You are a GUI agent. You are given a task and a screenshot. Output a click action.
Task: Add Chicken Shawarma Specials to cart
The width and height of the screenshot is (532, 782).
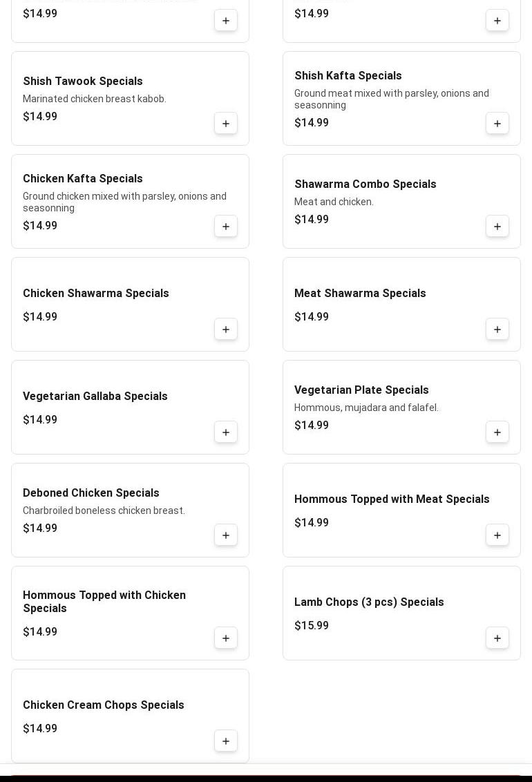point(226,330)
